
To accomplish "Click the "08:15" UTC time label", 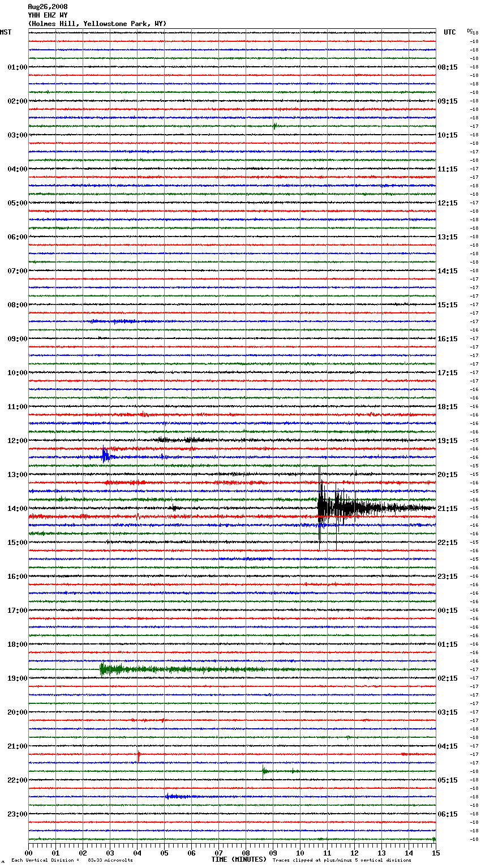I will click(448, 67).
